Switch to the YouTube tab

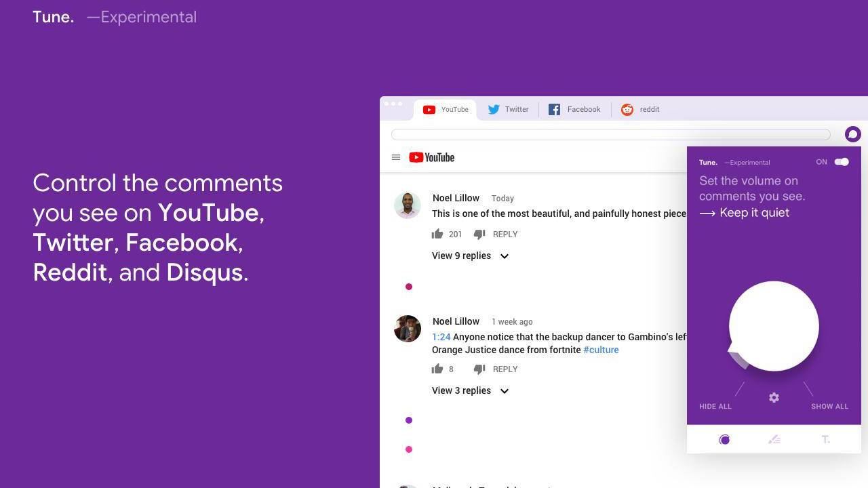pyautogui.click(x=446, y=109)
